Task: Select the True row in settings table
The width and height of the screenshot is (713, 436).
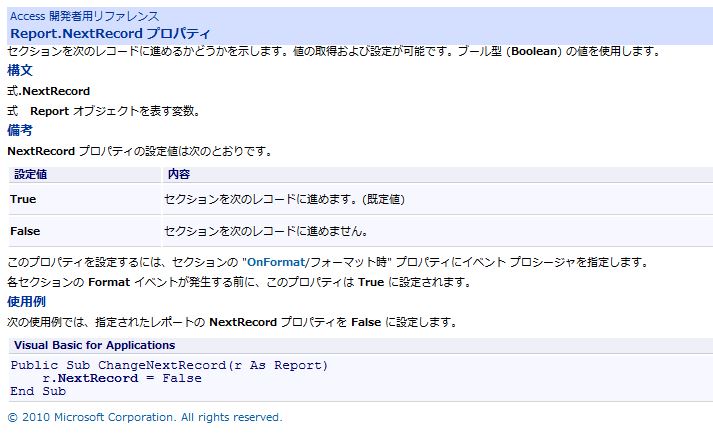Action: tap(361, 199)
